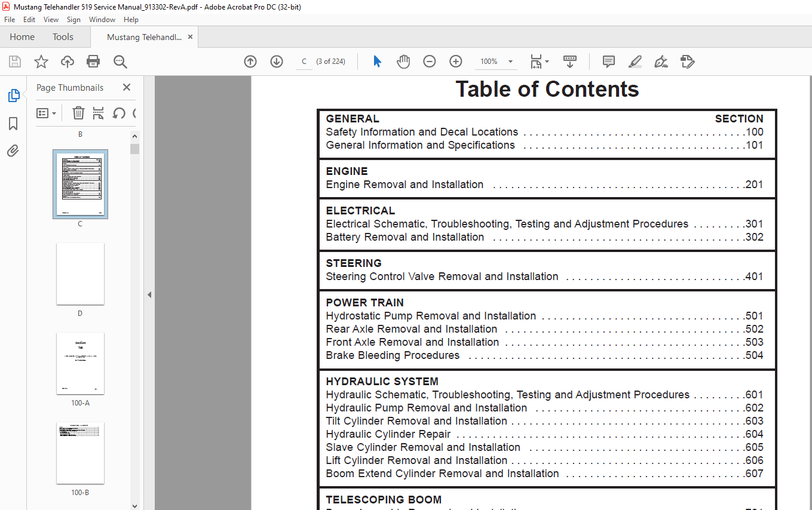Open the fit page options tool
The image size is (812, 510).
click(x=536, y=62)
